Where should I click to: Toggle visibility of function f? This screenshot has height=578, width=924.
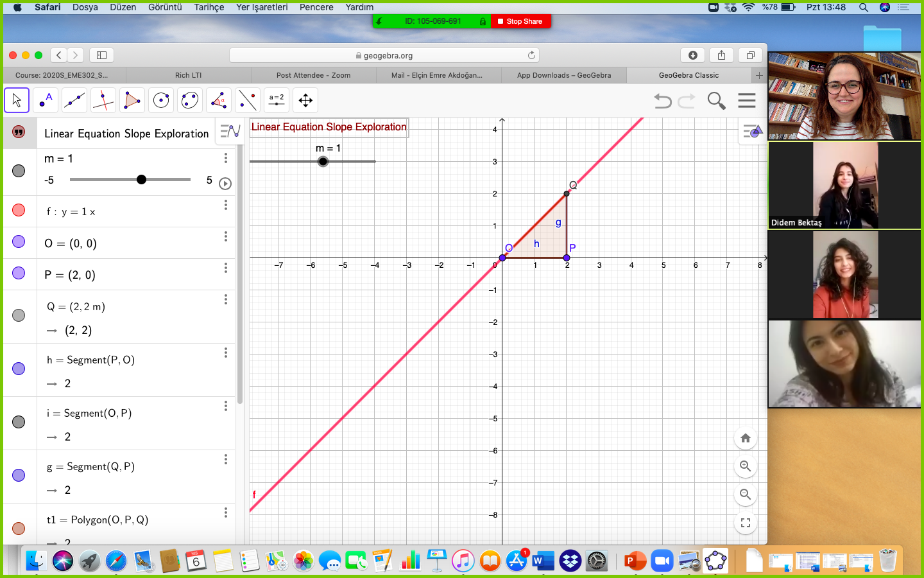[19, 210]
